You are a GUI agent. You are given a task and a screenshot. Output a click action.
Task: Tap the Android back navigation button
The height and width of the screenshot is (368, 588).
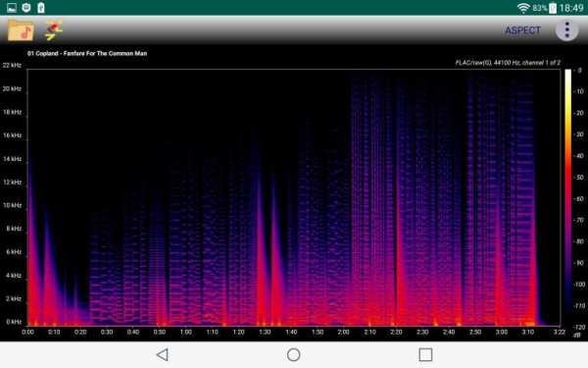tap(163, 354)
